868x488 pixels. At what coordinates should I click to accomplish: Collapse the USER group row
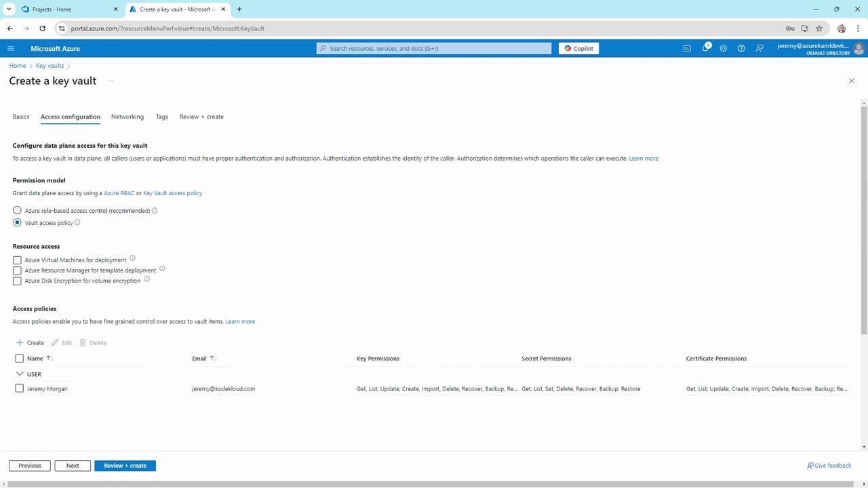click(x=19, y=373)
